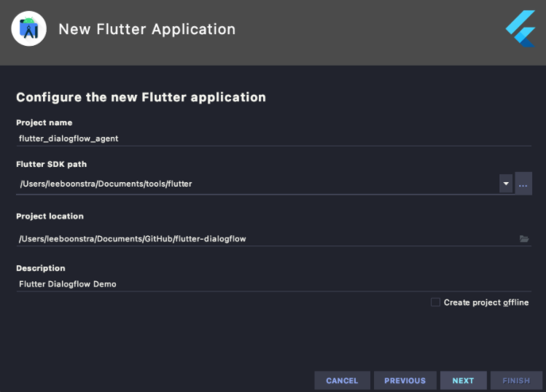
Task: Proceed by clicking the Next button
Action: pyautogui.click(x=463, y=380)
